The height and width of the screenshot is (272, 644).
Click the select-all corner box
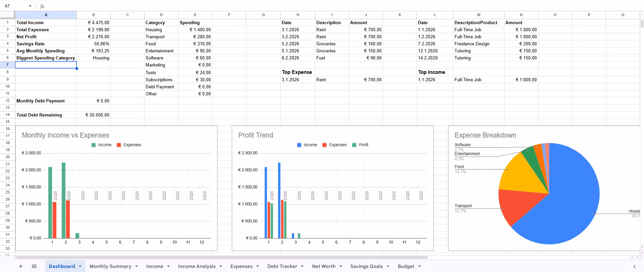click(7, 15)
